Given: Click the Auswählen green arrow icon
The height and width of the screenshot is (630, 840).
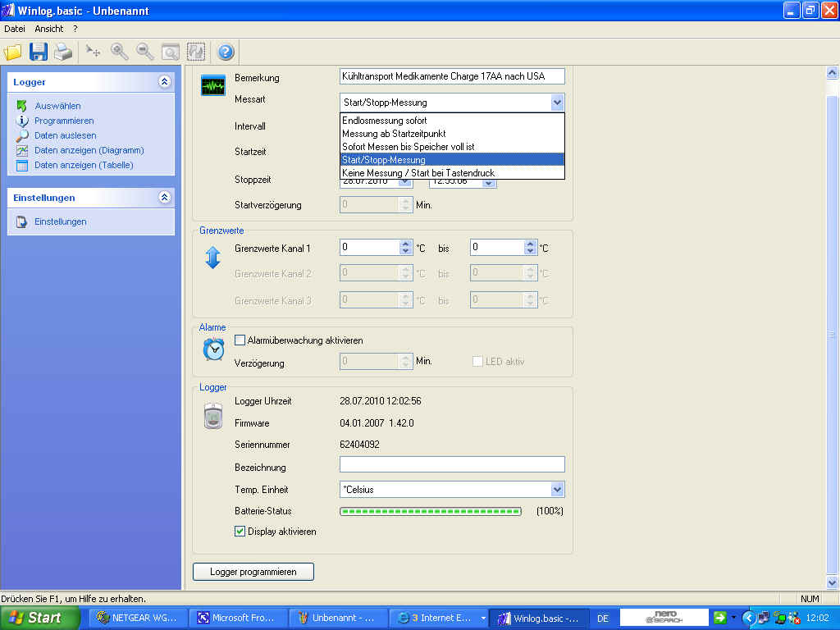Looking at the screenshot, I should pos(22,106).
